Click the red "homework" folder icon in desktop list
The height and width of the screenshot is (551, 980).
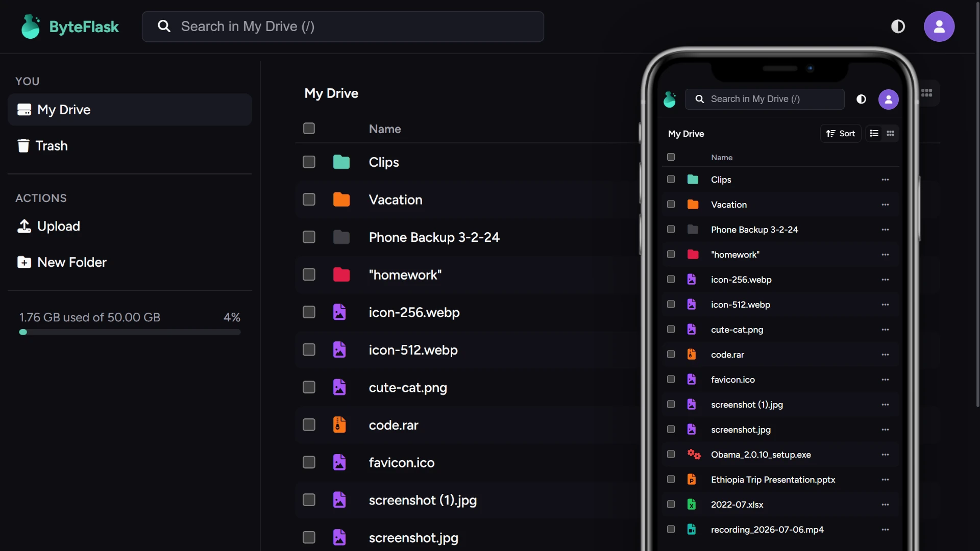pyautogui.click(x=341, y=274)
